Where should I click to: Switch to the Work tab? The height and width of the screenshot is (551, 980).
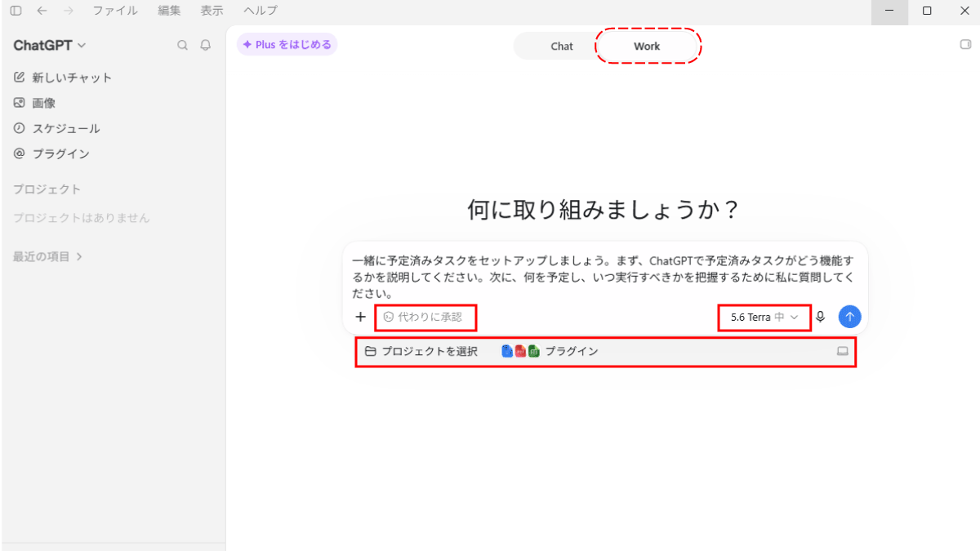coord(647,46)
